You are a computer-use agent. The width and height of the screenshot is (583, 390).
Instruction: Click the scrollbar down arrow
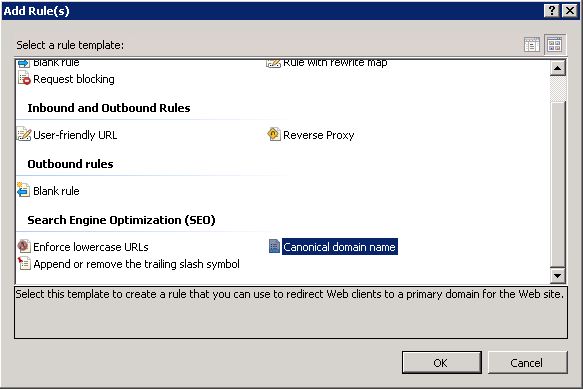click(557, 275)
